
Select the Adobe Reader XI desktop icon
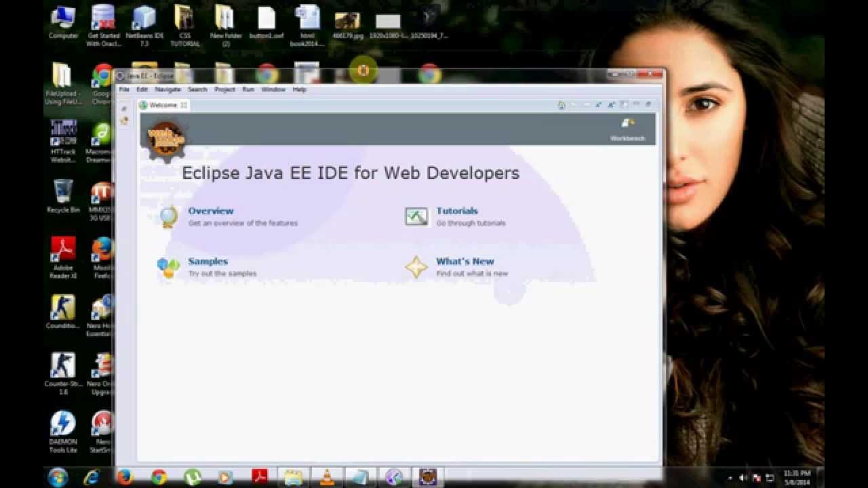tap(63, 258)
